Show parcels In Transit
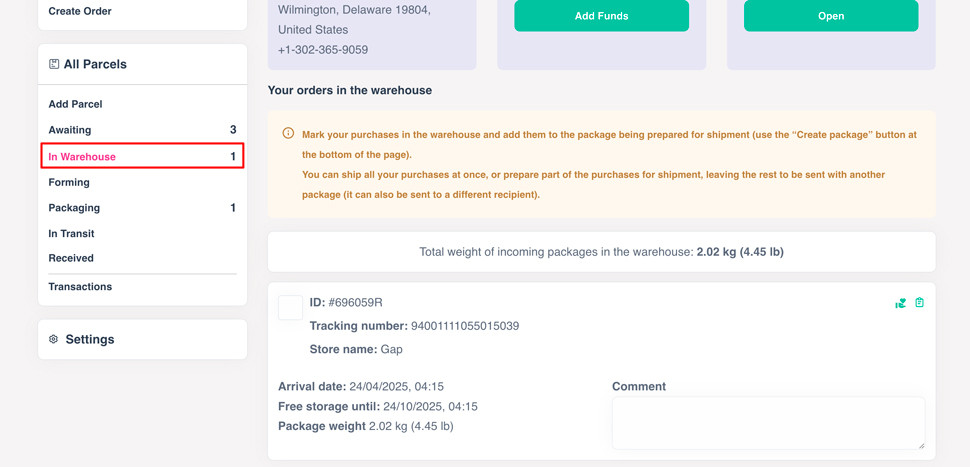Screen dimensions: 970x467 tap(71, 234)
